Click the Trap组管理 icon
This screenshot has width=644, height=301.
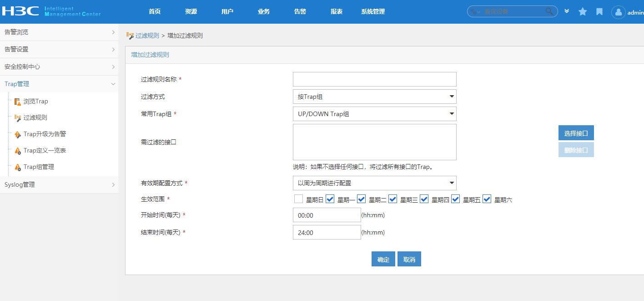click(x=18, y=167)
